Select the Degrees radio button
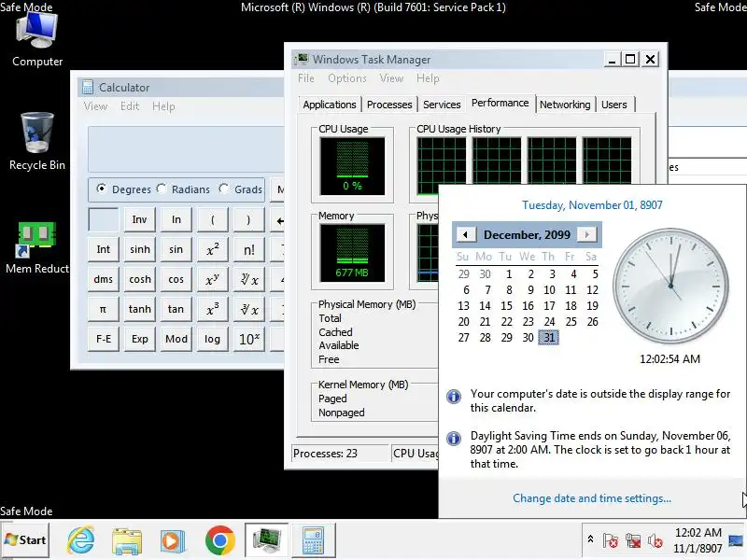Screen dimensions: 747x560 (101, 189)
